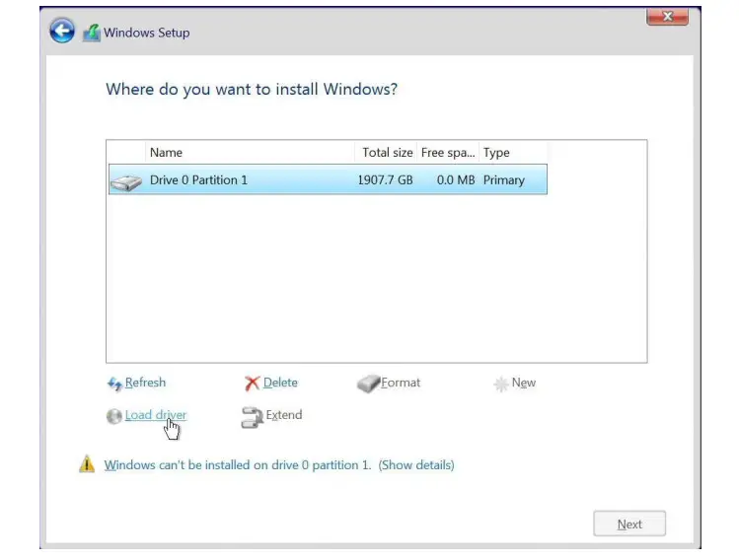Click the hard drive icon for Drive 0

click(x=126, y=182)
